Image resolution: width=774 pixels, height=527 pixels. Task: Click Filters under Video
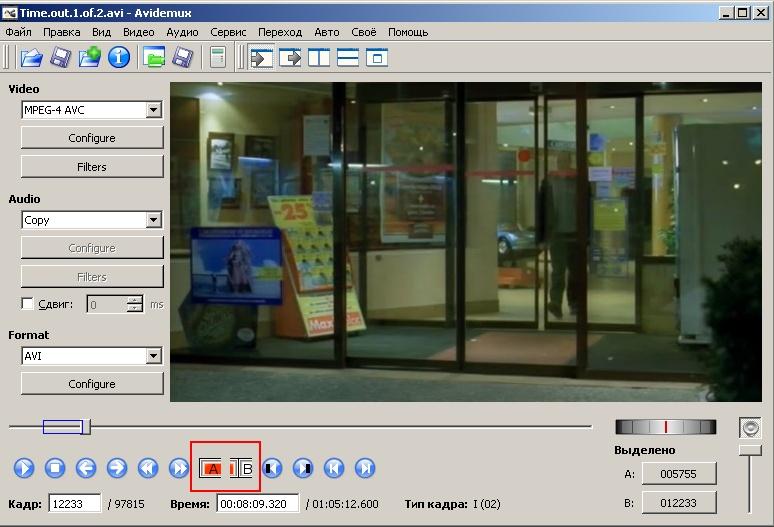pyautogui.click(x=92, y=167)
